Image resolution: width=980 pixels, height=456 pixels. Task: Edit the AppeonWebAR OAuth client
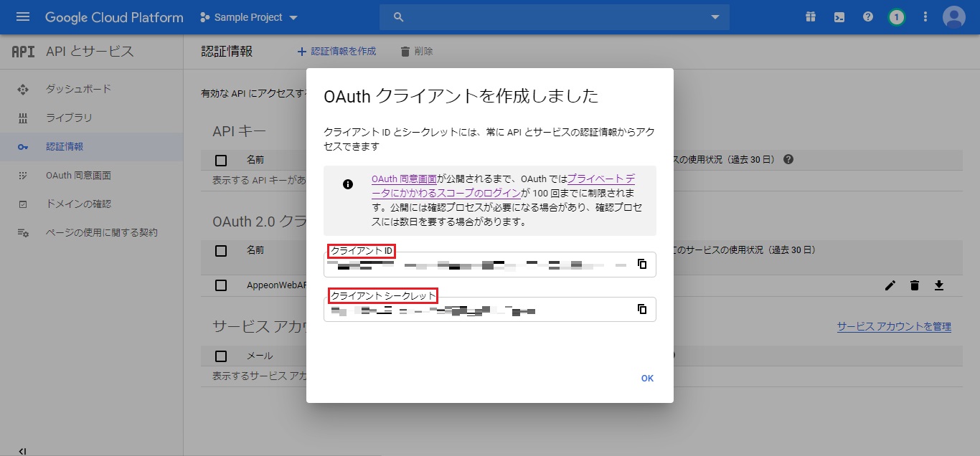[890, 285]
